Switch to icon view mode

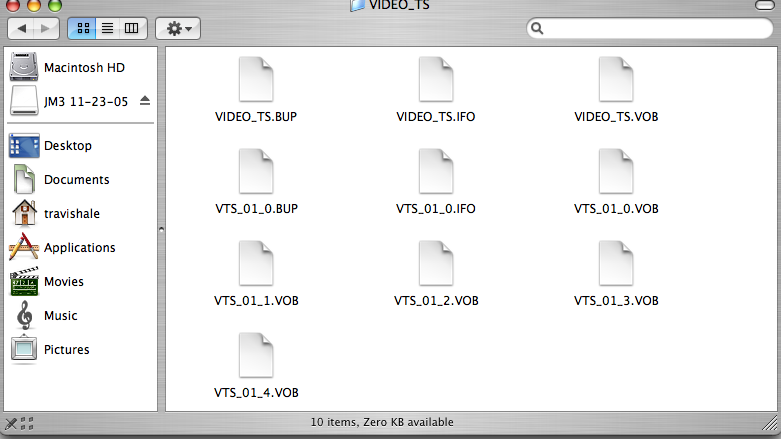(x=83, y=28)
